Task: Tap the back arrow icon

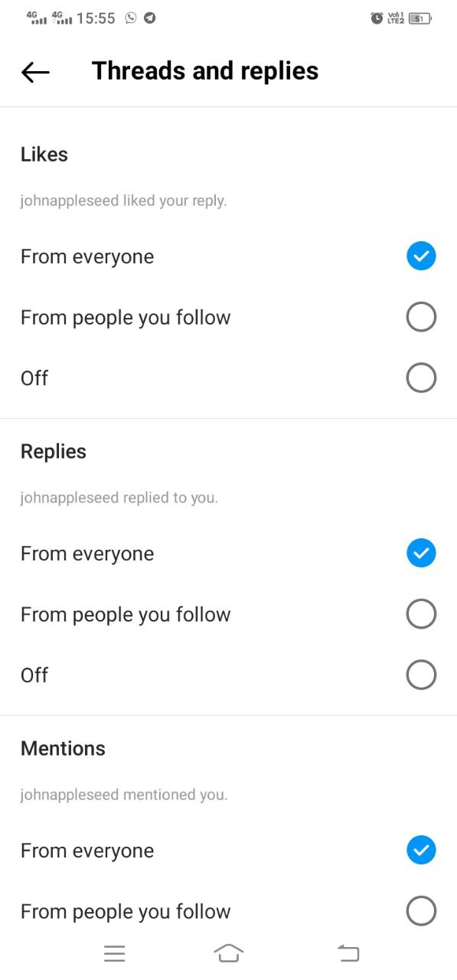Action: pos(35,72)
